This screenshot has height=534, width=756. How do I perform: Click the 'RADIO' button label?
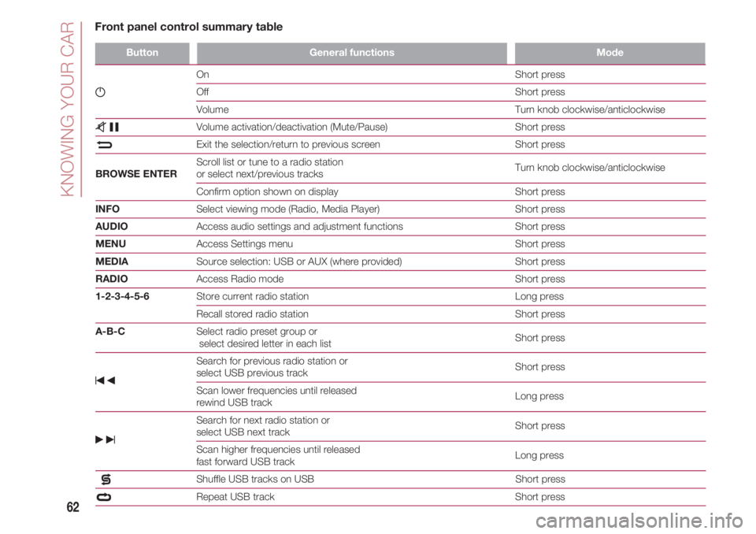(x=111, y=280)
